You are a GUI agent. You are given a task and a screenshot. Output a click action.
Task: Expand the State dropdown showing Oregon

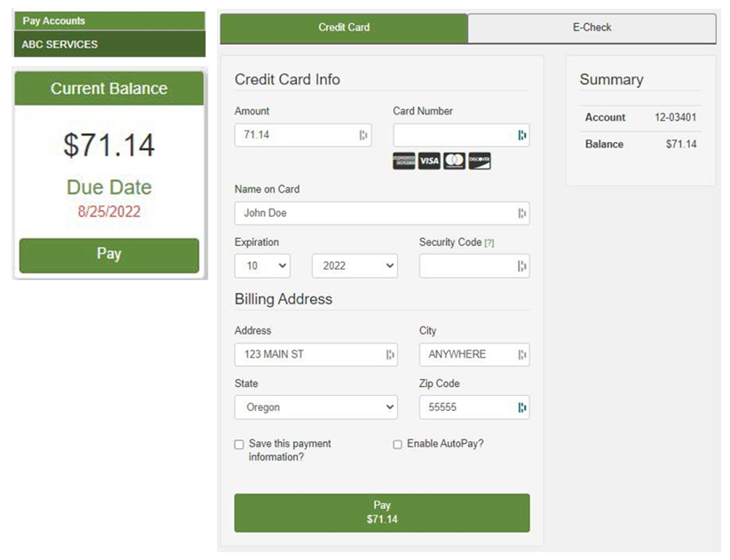coord(315,407)
